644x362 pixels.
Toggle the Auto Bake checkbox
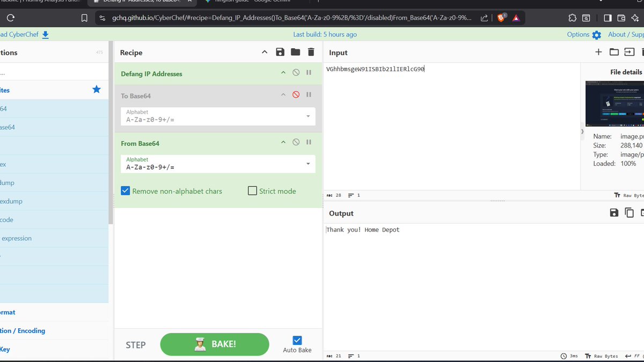pyautogui.click(x=297, y=340)
